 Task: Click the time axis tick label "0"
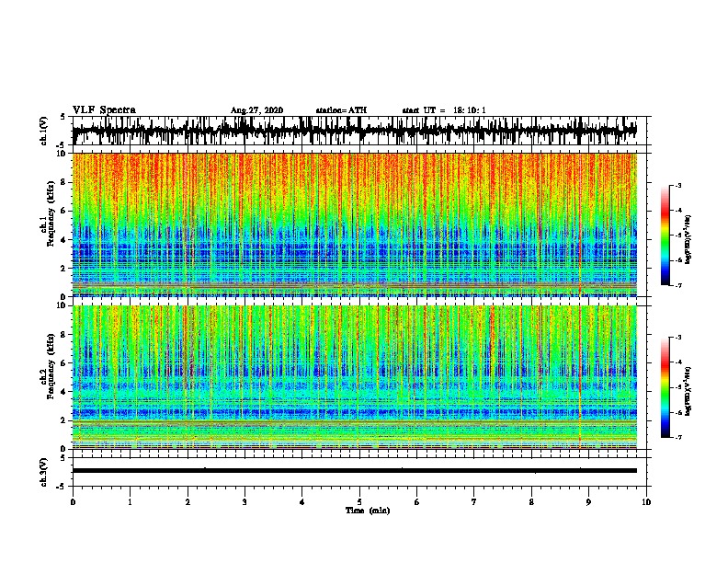(73, 502)
